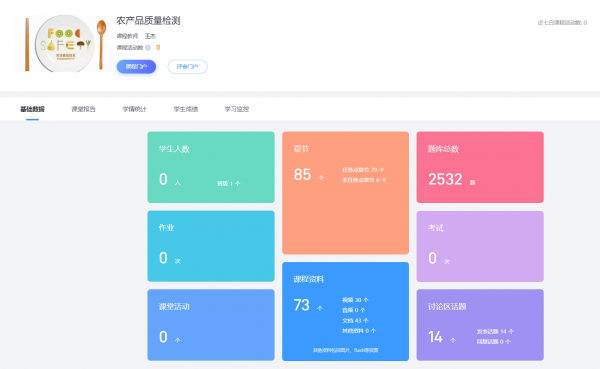Click the outlined 评审门户 button
Viewport: 600px width, 369px height.
(188, 67)
